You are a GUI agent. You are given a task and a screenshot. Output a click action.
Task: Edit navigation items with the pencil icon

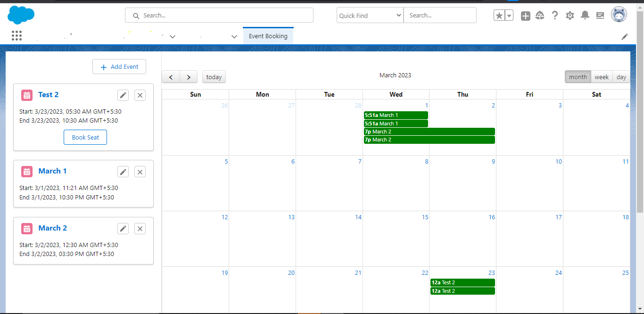point(625,36)
